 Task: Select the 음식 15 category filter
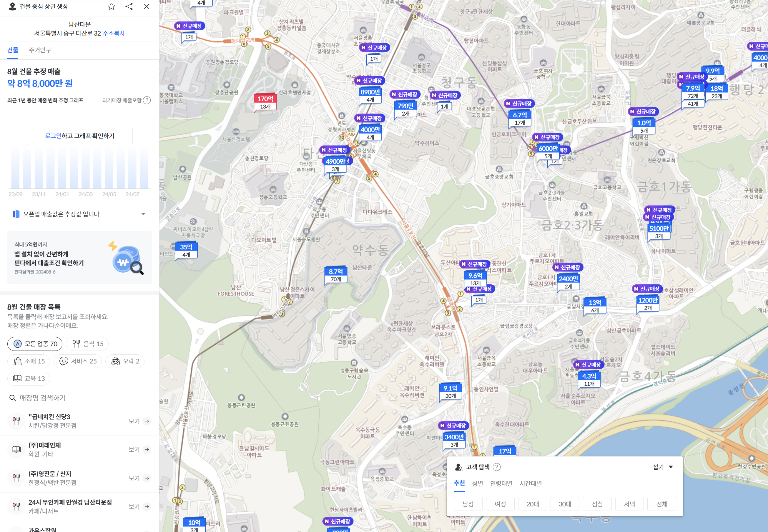tap(87, 344)
